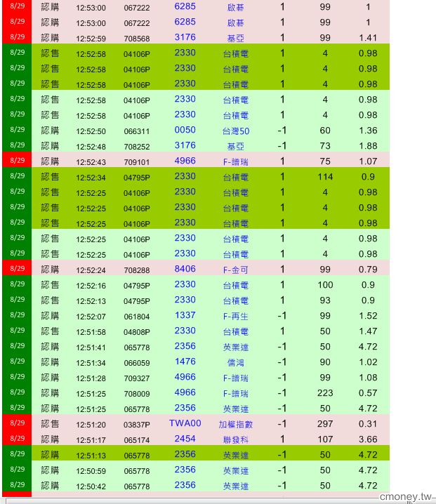
Task: Open 2356 link in 12:50:42 row
Action: click(185, 485)
